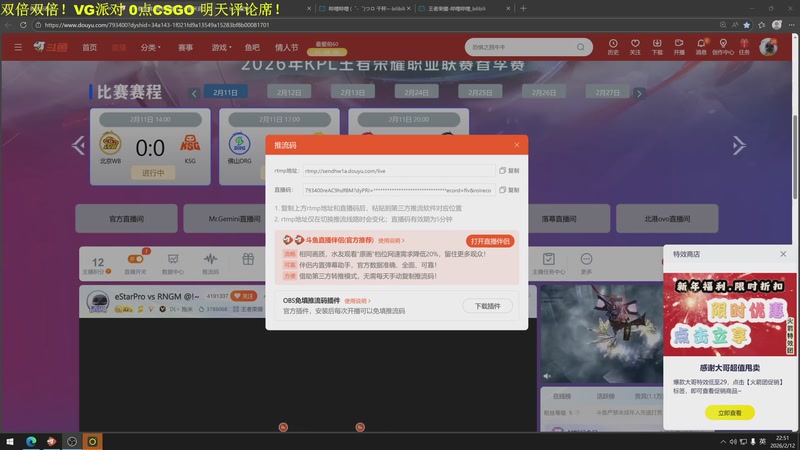The image size is (800, 450).
Task: Open 使用说明 beside 斗鱼直播伴侣
Action: [x=391, y=240]
